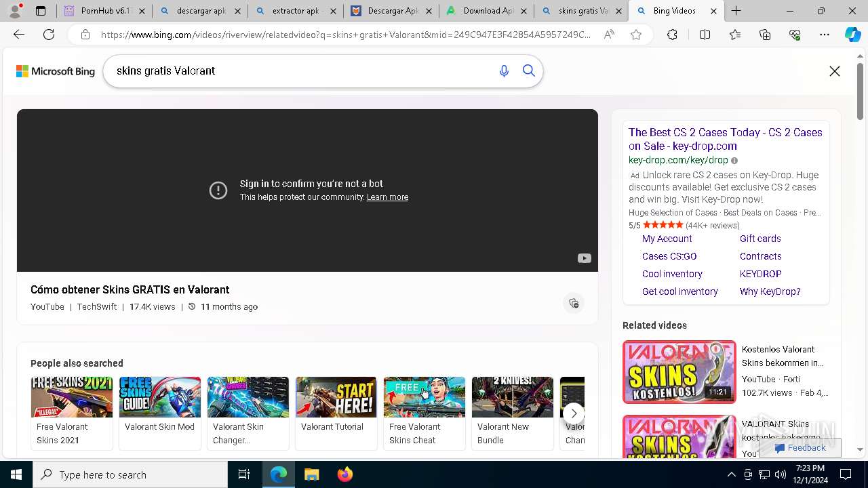This screenshot has width=868, height=488.
Task: Switch to the extractor apk tab
Action: pyautogui.click(x=294, y=11)
